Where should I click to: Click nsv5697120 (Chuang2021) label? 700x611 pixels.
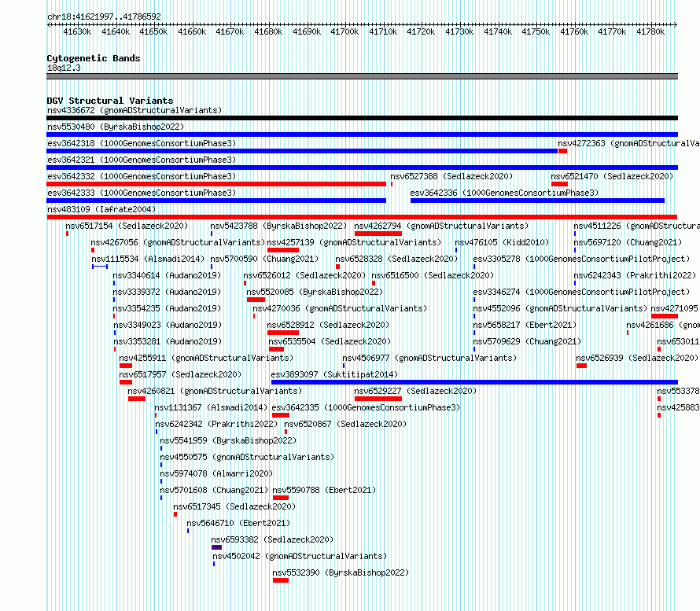click(x=628, y=242)
